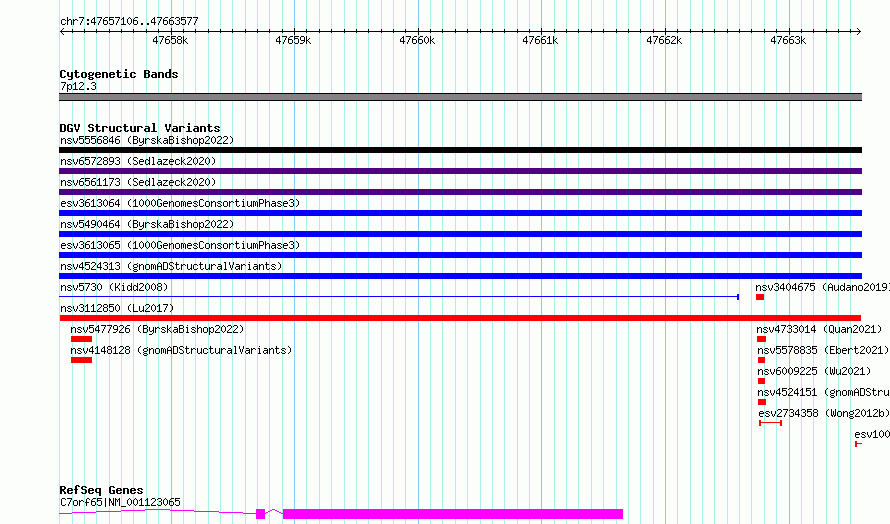Click the purple nsv6561173 variant bar

pyautogui.click(x=460, y=192)
